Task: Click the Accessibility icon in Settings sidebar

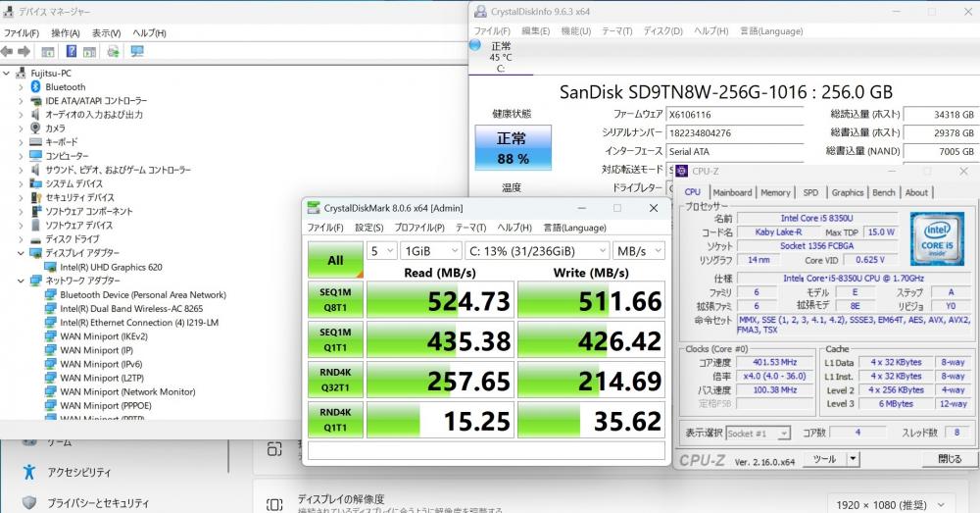Action: [29, 472]
